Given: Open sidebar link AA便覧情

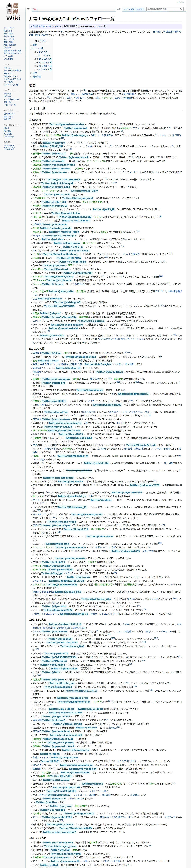Looking at the screenshot, I should pyautogui.click(x=8, y=134).
